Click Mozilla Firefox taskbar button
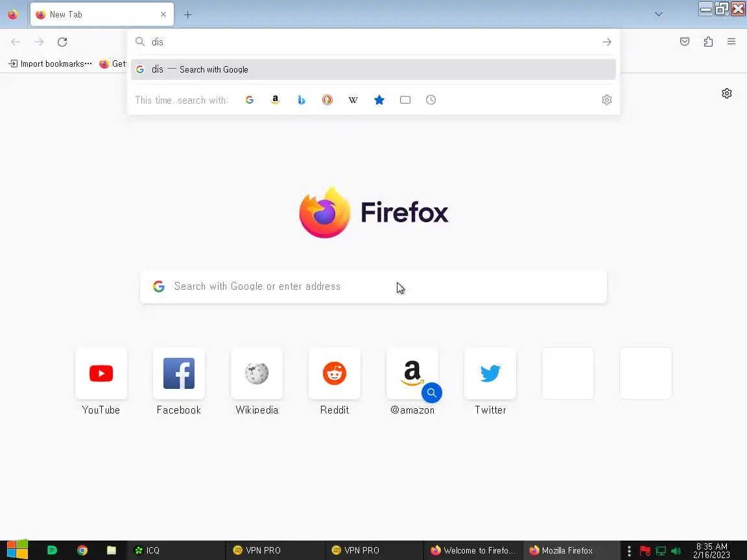 pos(572,550)
